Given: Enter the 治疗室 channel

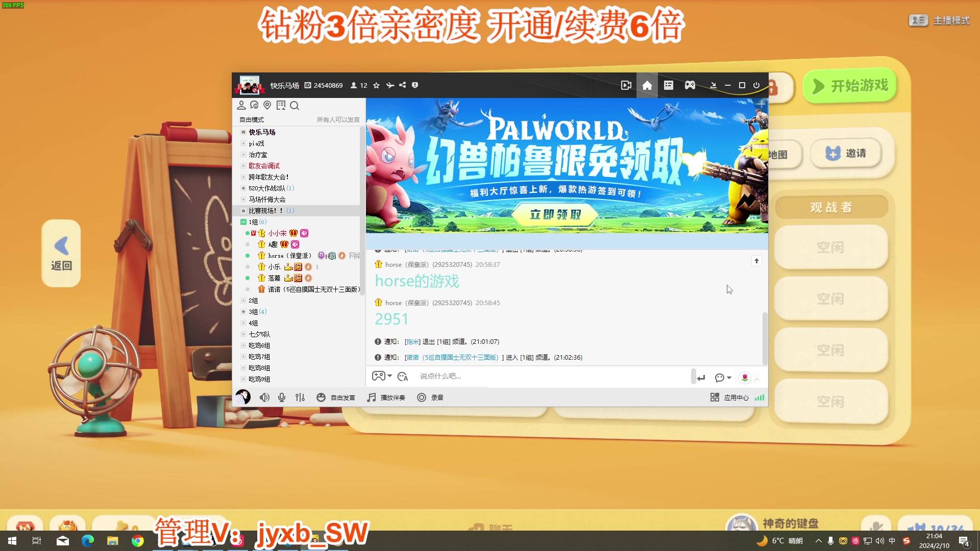Looking at the screenshot, I should pos(258,155).
